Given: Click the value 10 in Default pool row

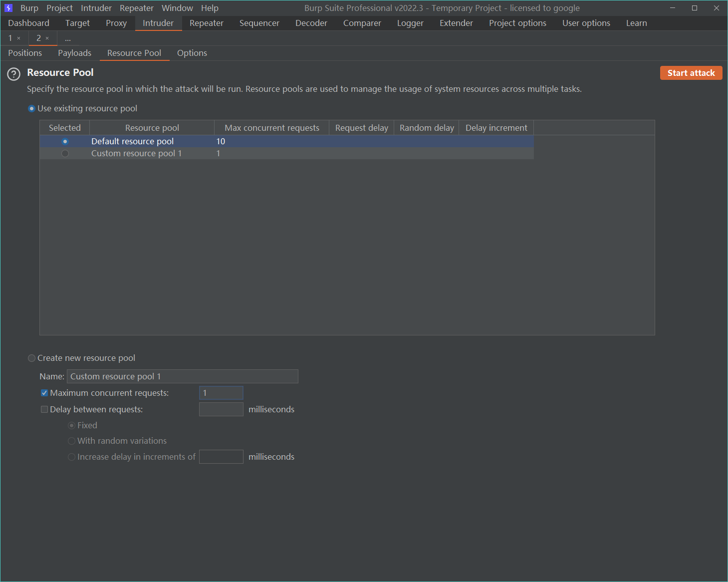Looking at the screenshot, I should tap(221, 141).
